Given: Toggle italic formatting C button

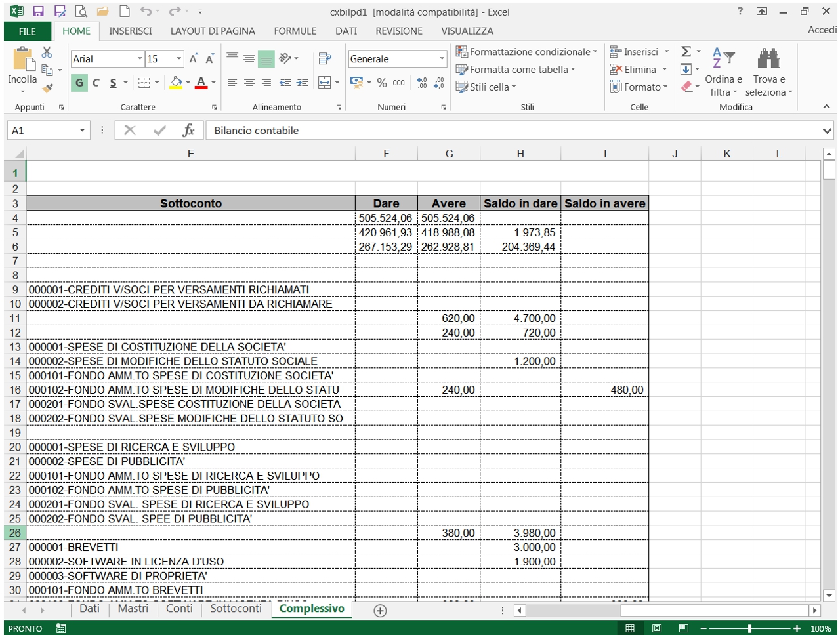Looking at the screenshot, I should click(x=96, y=83).
